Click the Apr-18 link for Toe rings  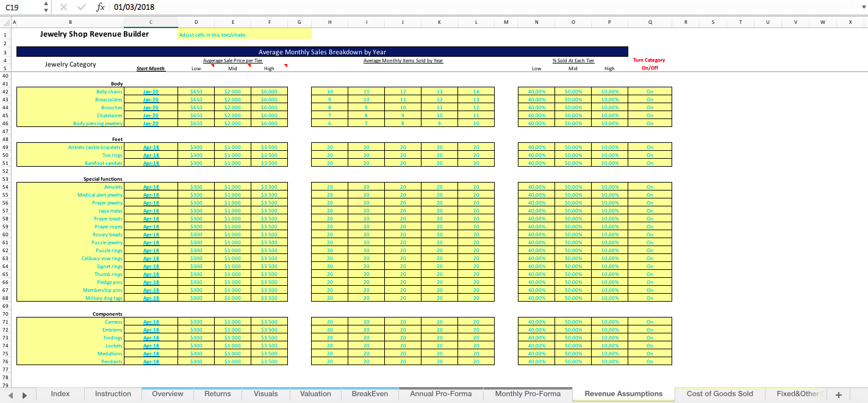coord(150,154)
